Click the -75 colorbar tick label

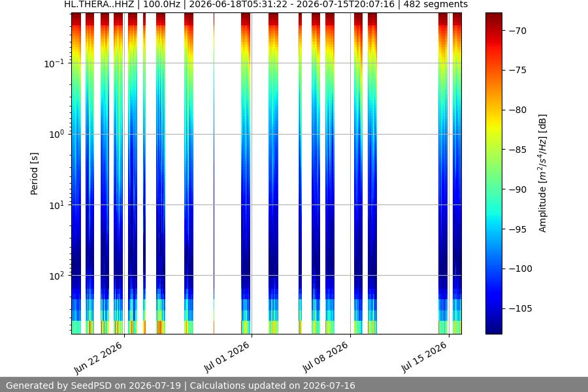click(x=517, y=70)
